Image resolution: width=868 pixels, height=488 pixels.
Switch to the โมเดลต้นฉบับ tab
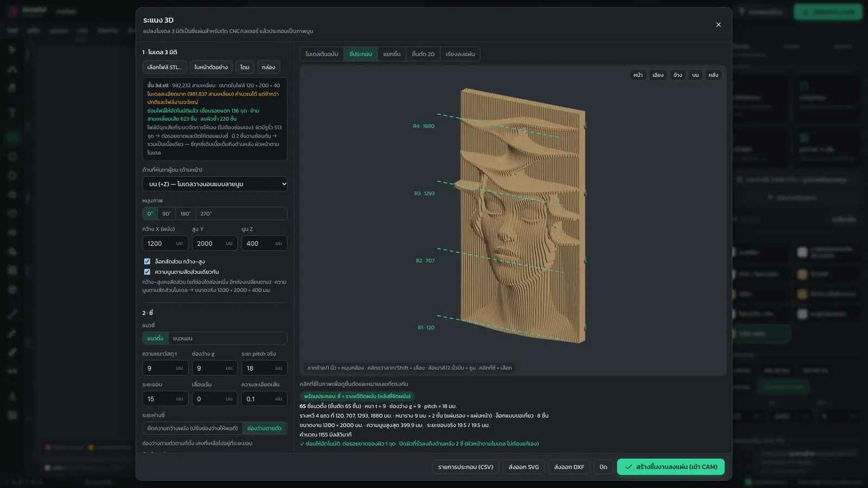[x=322, y=54]
